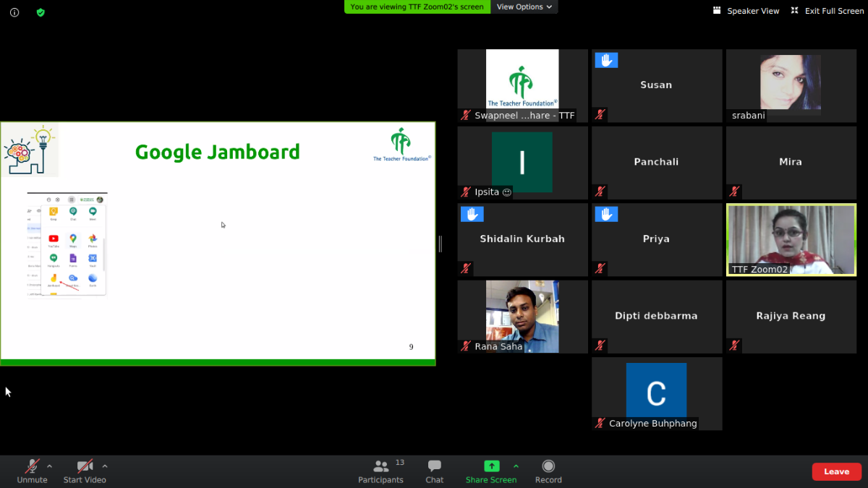This screenshot has height=488, width=868.
Task: Click Exit Full Screen
Action: [x=827, y=11]
